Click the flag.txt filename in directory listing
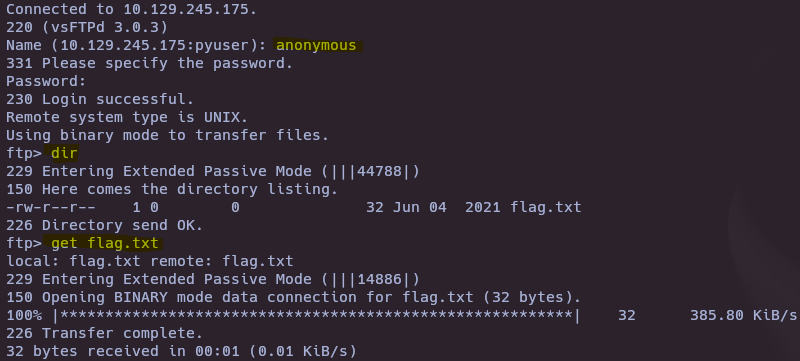800x361 pixels. coord(546,208)
